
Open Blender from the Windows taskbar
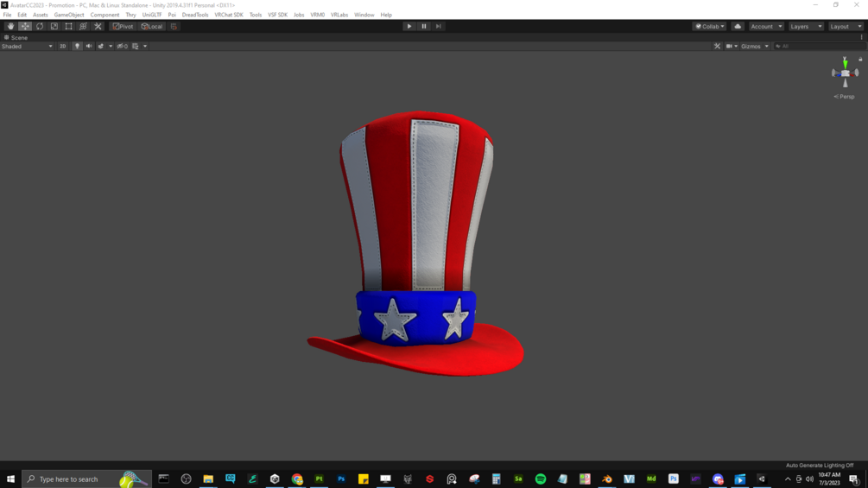(x=607, y=479)
